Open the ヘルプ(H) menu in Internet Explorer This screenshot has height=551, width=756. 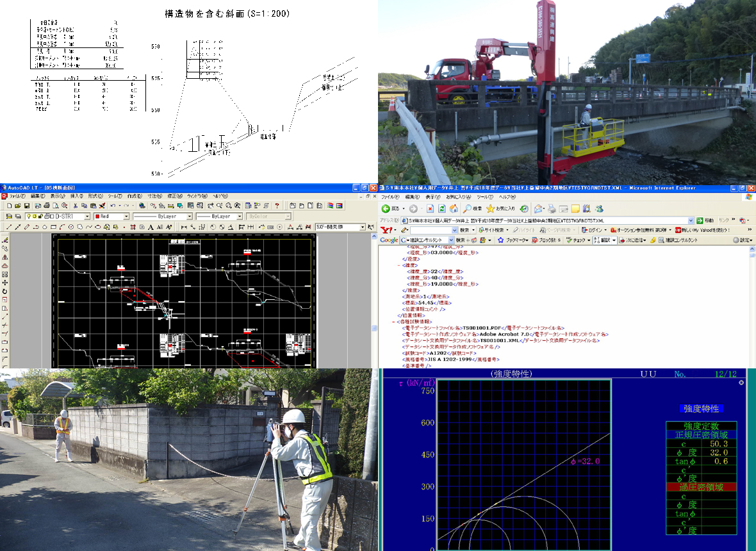coord(507,197)
